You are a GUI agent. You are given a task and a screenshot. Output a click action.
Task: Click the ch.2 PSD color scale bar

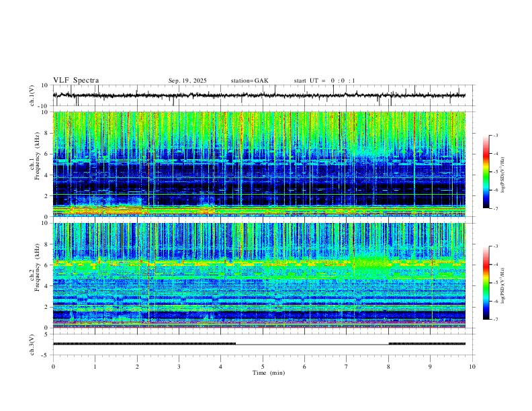point(486,283)
